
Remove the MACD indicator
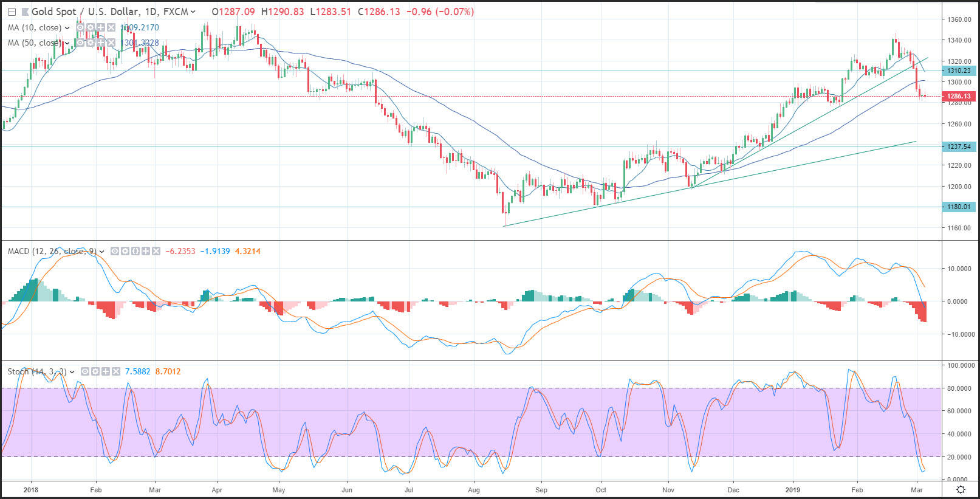156,251
